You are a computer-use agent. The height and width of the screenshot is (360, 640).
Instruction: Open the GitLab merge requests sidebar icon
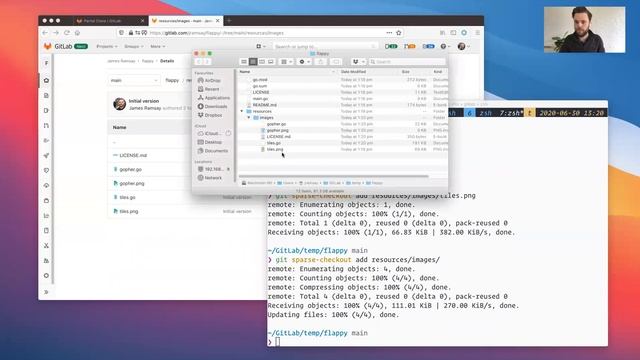coord(46,126)
